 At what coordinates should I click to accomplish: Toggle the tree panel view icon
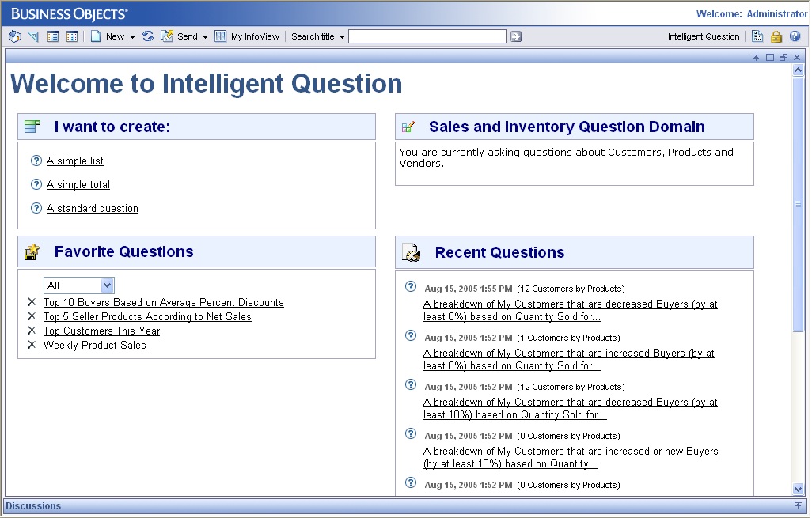(53, 36)
